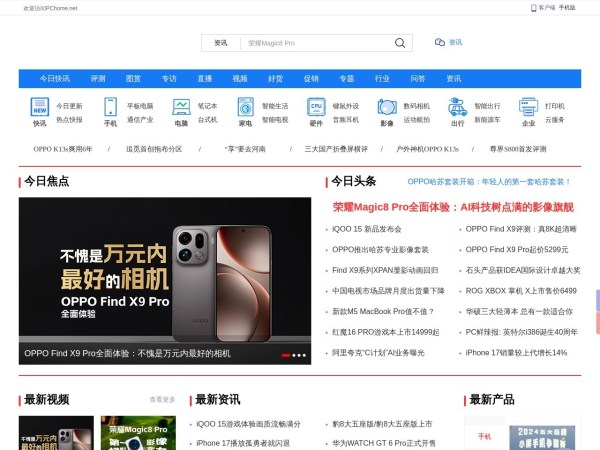Open the OPPO Find X9 Pro banner

click(165, 281)
